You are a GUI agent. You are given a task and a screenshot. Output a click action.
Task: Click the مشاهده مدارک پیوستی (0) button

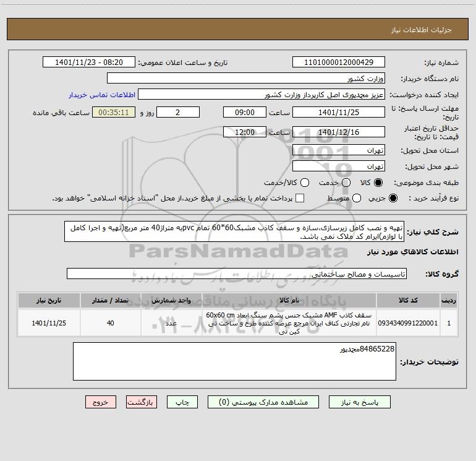tap(263, 402)
